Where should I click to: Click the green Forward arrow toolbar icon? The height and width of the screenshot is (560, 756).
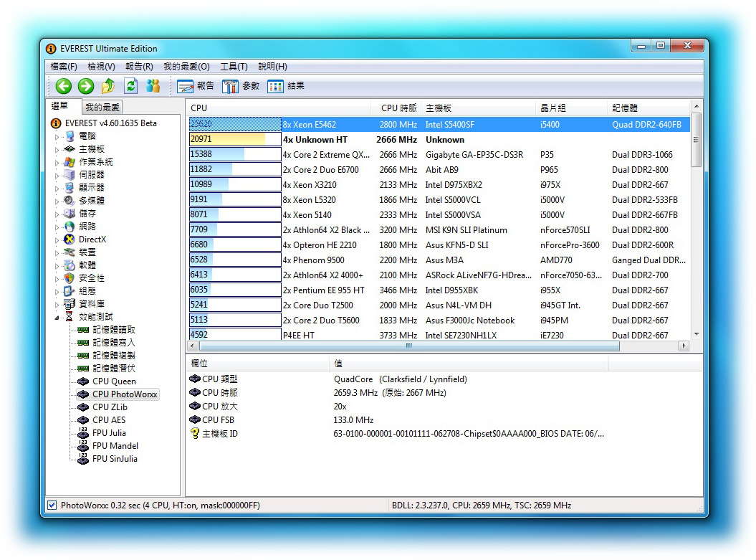point(86,86)
